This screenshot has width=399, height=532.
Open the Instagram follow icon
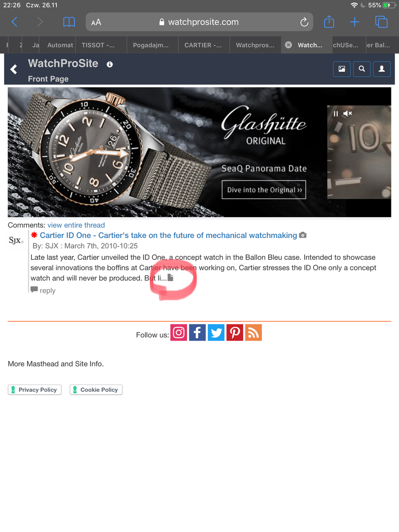tap(179, 332)
